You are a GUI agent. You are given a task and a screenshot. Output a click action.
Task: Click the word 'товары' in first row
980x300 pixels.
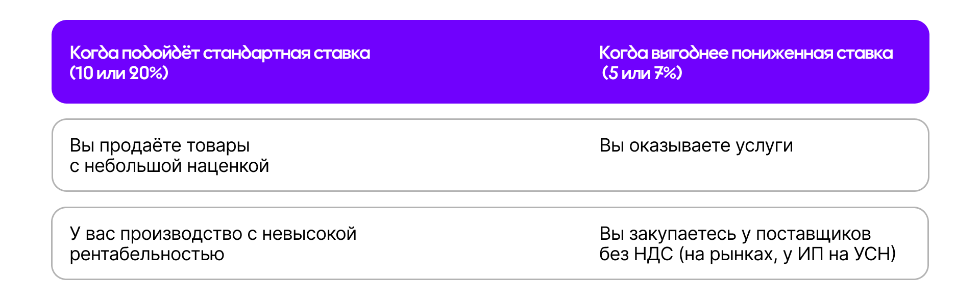[218, 147]
